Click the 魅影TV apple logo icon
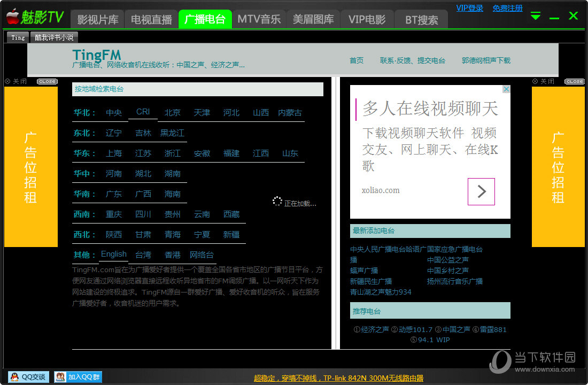This screenshot has height=385, width=588. tap(13, 17)
